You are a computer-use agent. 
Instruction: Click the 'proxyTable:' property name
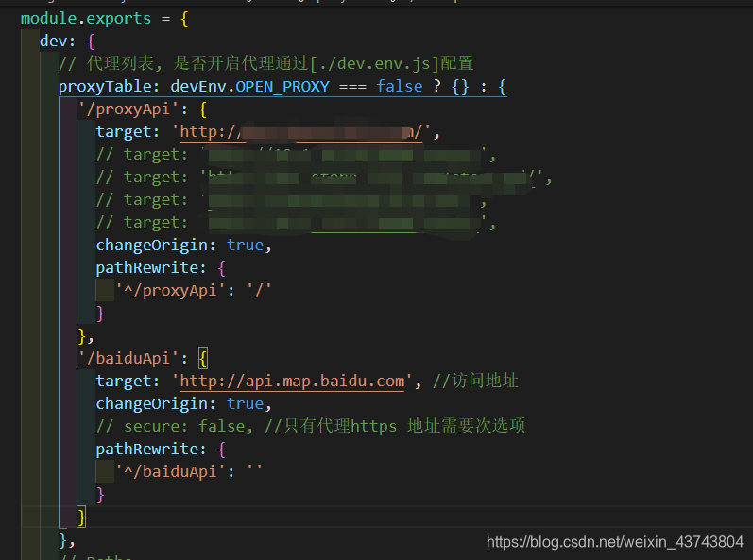pyautogui.click(x=109, y=86)
